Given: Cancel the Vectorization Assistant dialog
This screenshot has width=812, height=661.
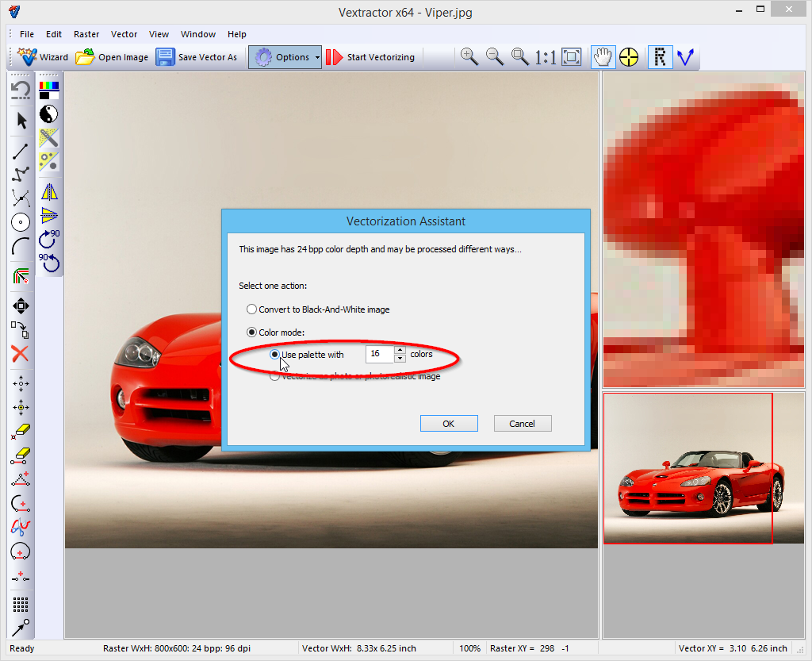Looking at the screenshot, I should tap(522, 424).
